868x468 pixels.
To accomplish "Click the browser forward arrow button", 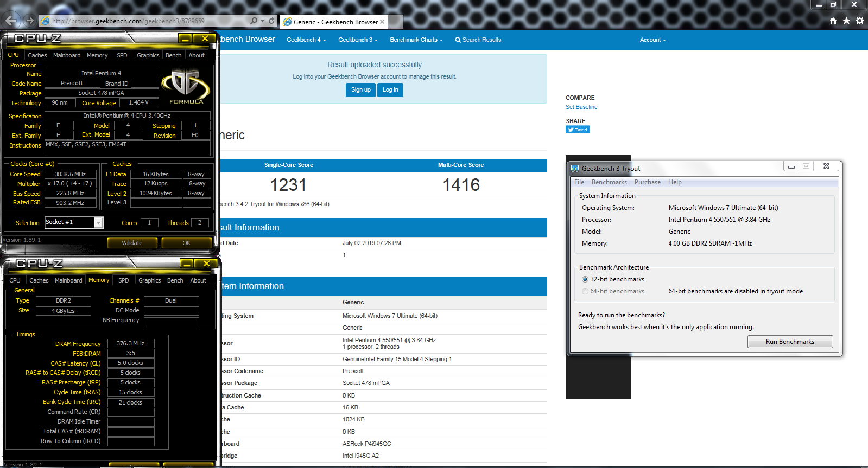I will click(x=29, y=21).
